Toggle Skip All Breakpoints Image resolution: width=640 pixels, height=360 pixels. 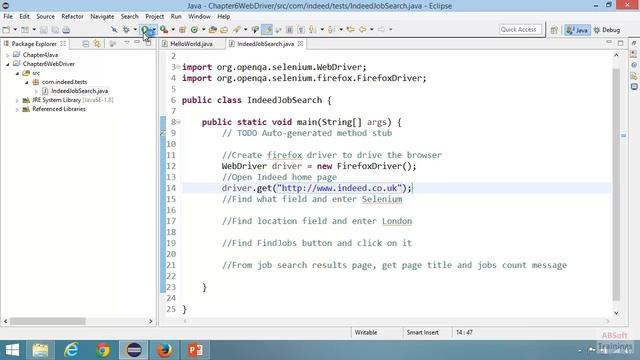click(x=114, y=30)
